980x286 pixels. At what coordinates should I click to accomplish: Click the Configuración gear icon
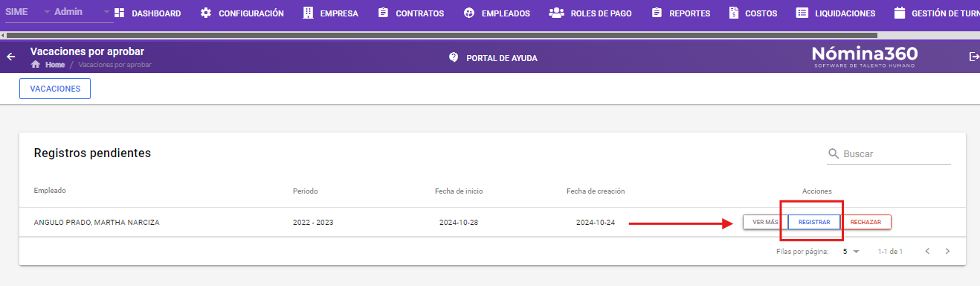[206, 13]
